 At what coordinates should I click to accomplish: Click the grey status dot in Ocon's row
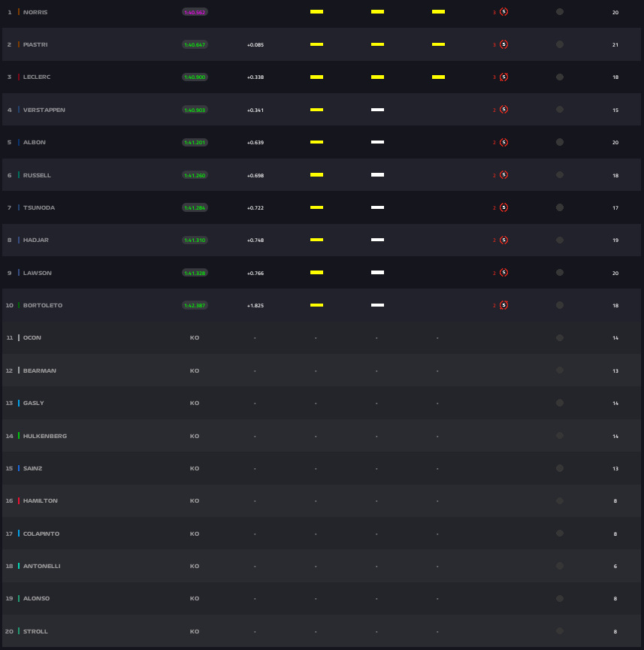coord(560,338)
